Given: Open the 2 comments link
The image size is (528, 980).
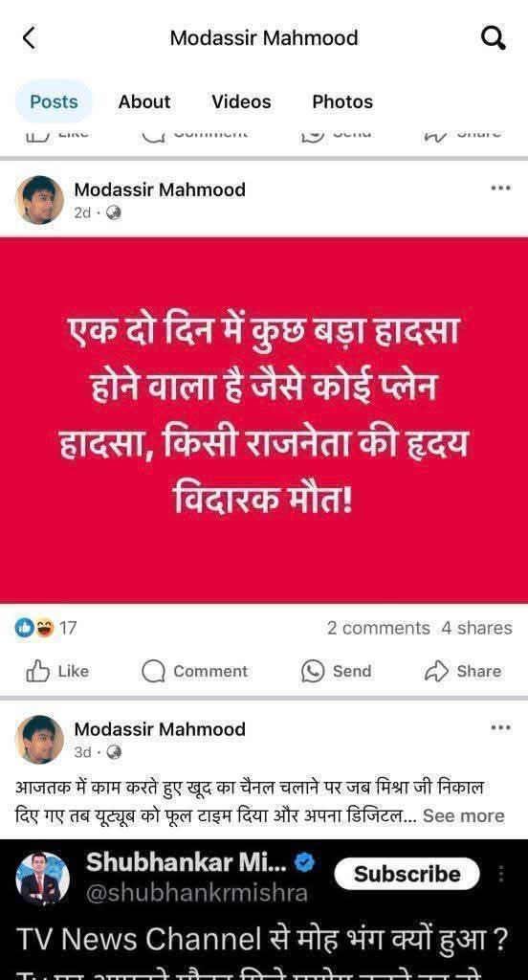Looking at the screenshot, I should (x=378, y=628).
